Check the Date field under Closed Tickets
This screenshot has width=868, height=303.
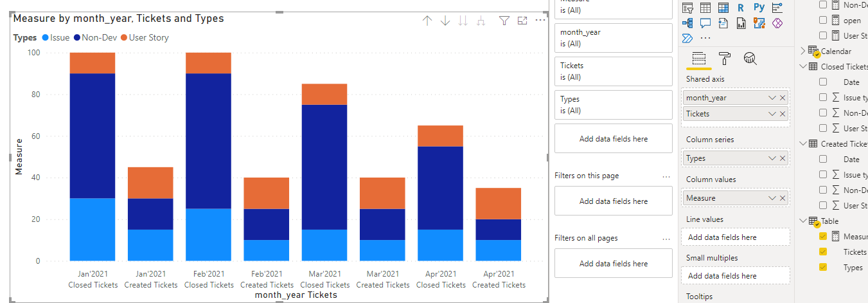[x=823, y=82]
